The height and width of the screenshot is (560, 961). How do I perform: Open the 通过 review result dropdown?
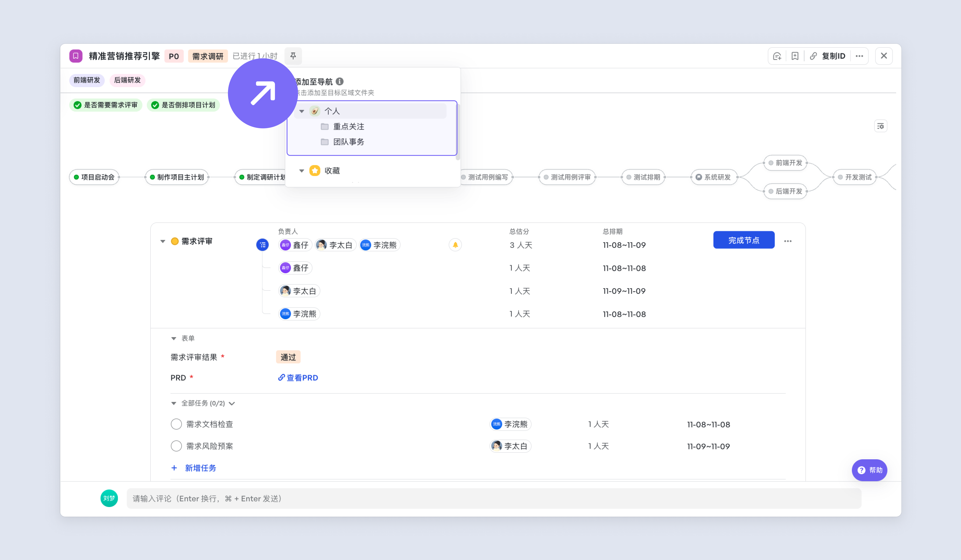(288, 357)
